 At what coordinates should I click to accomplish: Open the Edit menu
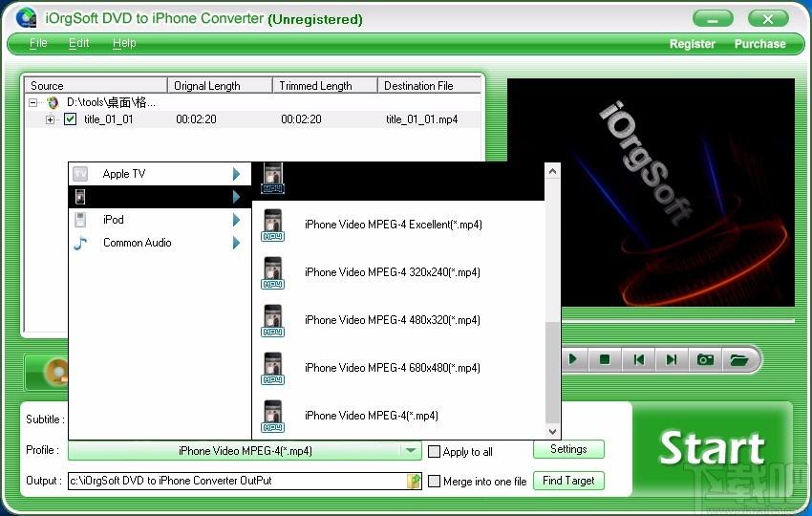(78, 43)
